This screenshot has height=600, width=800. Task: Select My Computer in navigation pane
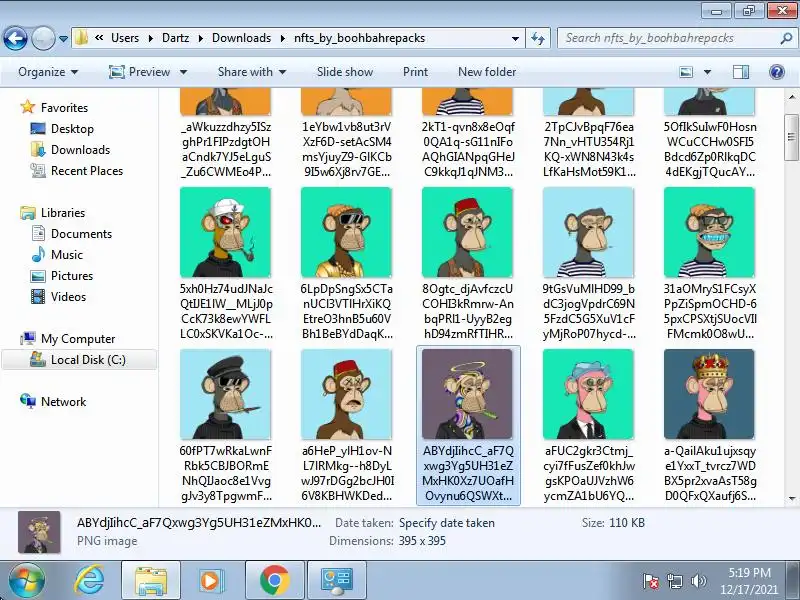(x=78, y=339)
